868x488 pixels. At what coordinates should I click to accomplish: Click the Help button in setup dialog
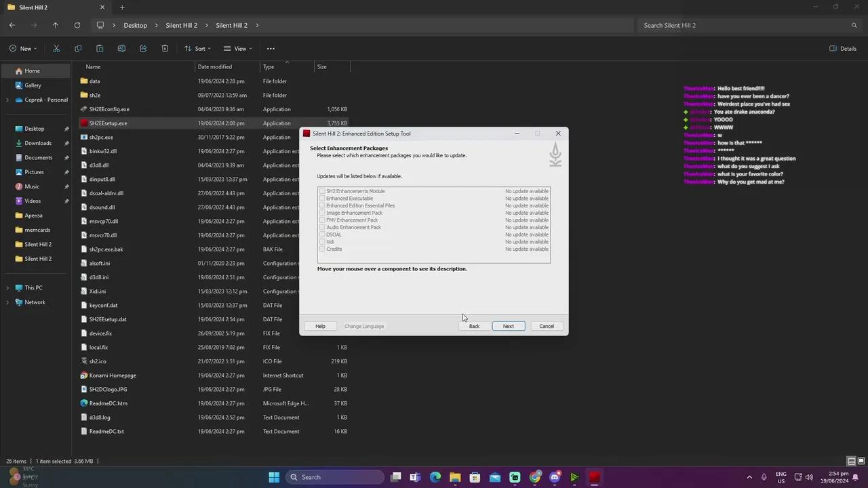[320, 326]
